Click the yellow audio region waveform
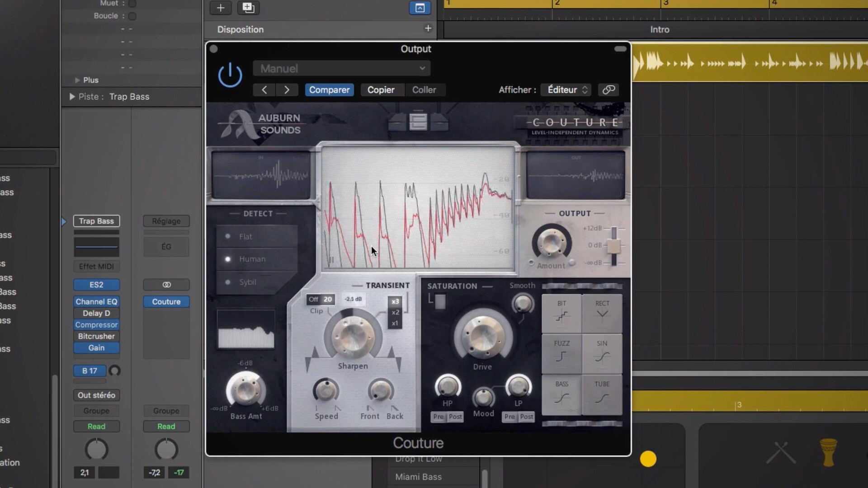 [x=750, y=62]
